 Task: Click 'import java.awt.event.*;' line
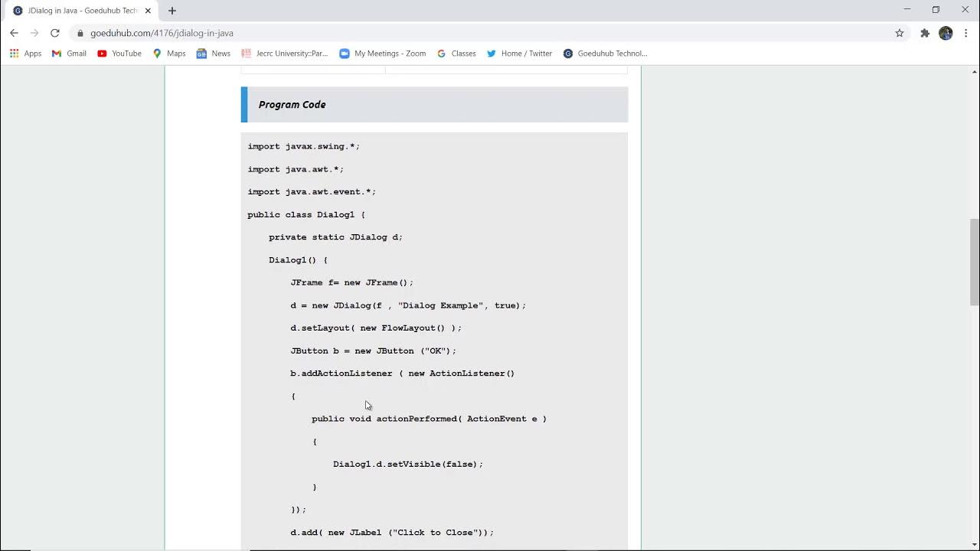click(312, 192)
